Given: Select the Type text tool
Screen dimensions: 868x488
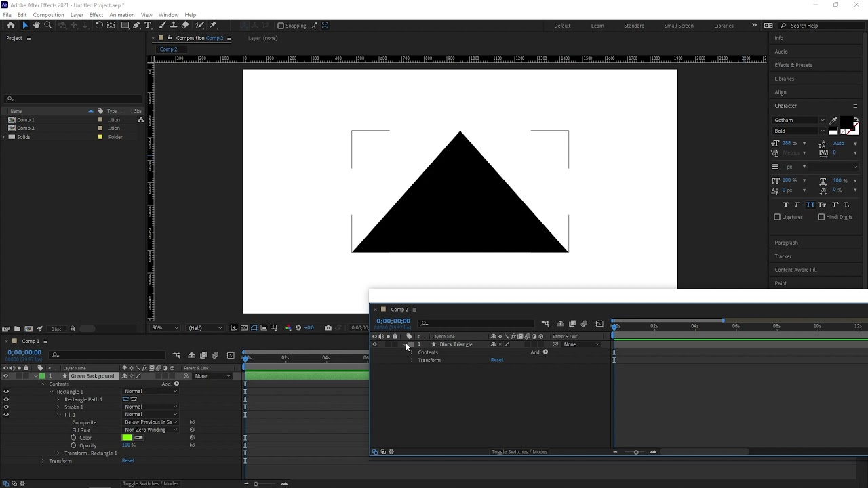Looking at the screenshot, I should tap(148, 25).
